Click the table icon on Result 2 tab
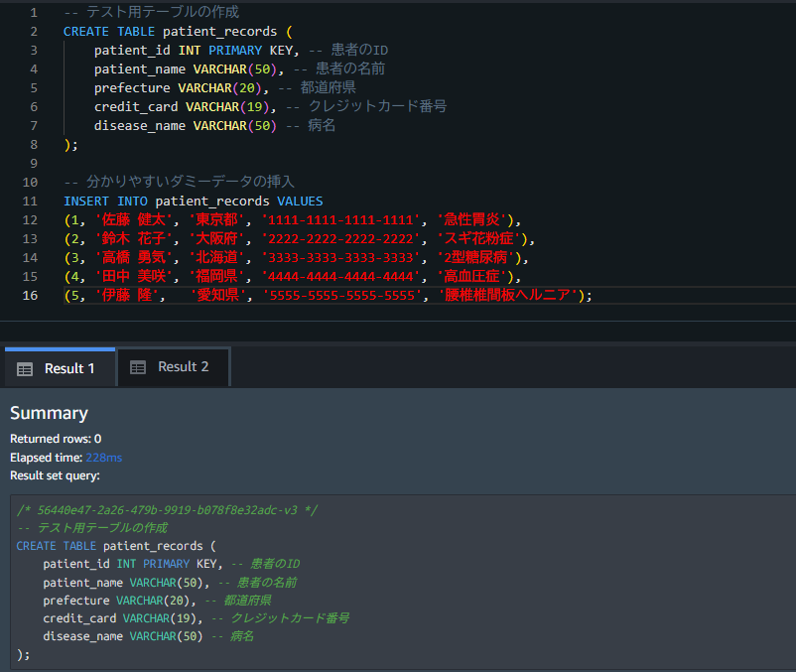The height and width of the screenshot is (672, 796). coord(138,367)
